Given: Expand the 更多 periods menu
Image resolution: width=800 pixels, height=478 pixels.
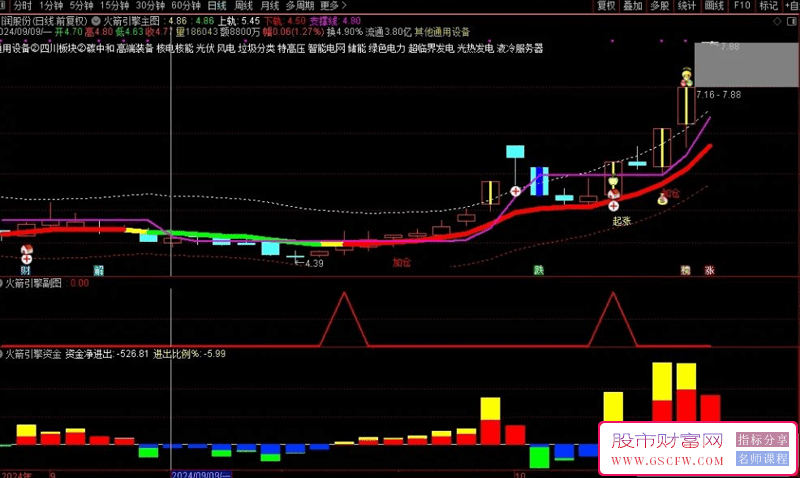Looking at the screenshot, I should (x=333, y=6).
